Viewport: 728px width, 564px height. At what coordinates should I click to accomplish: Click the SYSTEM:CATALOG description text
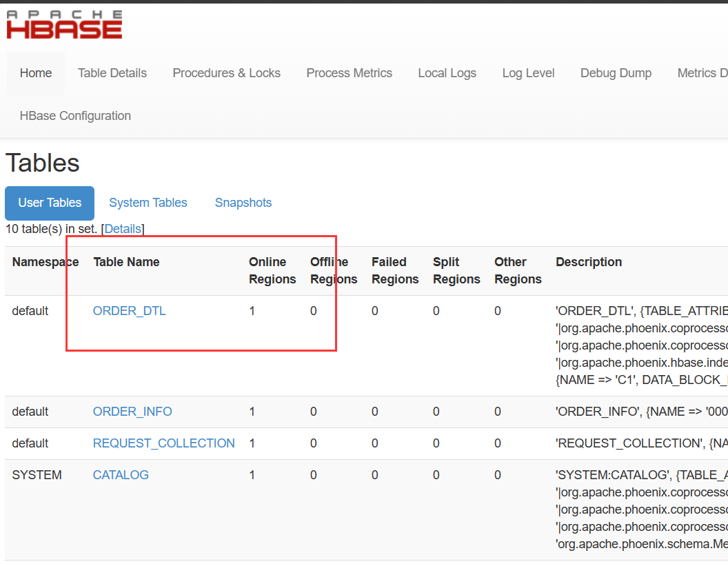(x=642, y=510)
